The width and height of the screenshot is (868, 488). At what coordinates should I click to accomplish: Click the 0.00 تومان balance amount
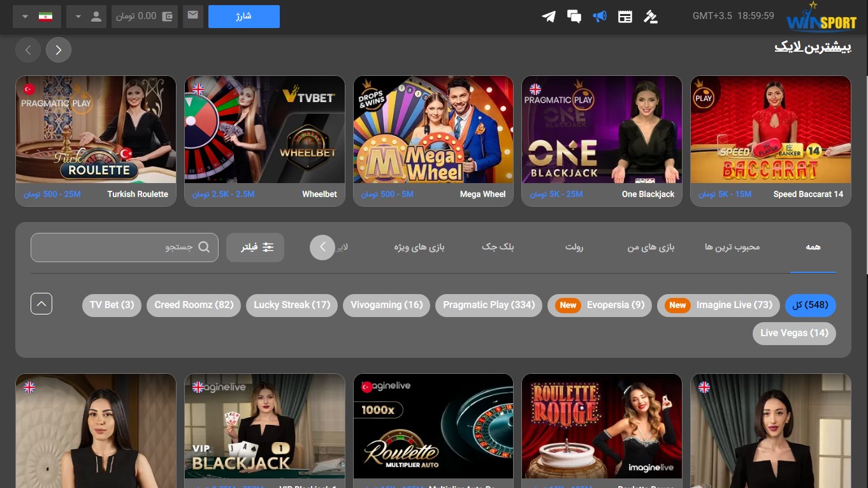click(x=136, y=17)
